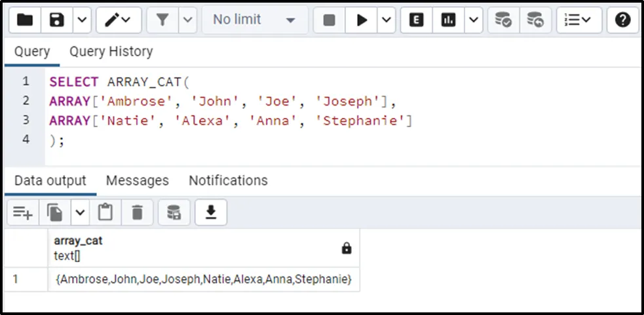This screenshot has width=644, height=315.
Task: Click the Add row button in results
Action: [23, 212]
